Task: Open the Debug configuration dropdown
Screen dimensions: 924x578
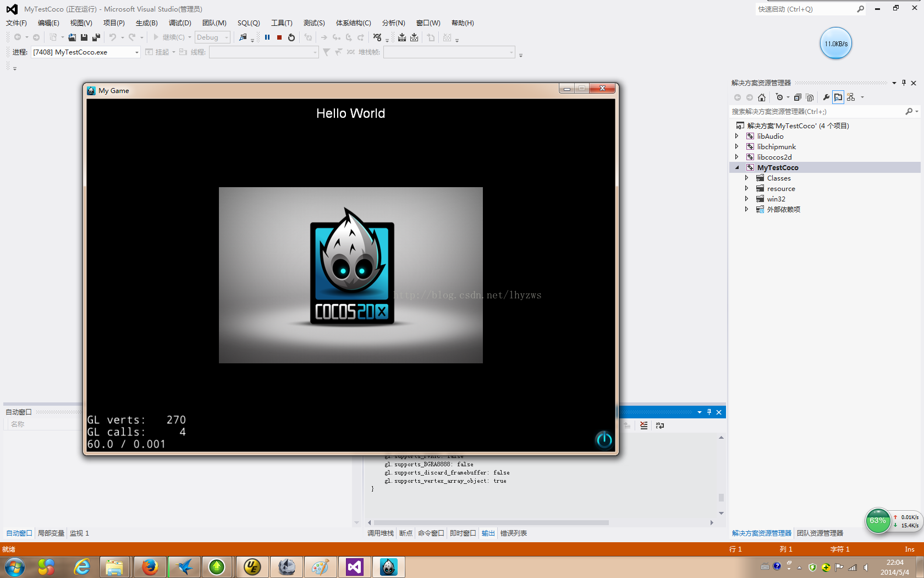Action: (x=212, y=37)
